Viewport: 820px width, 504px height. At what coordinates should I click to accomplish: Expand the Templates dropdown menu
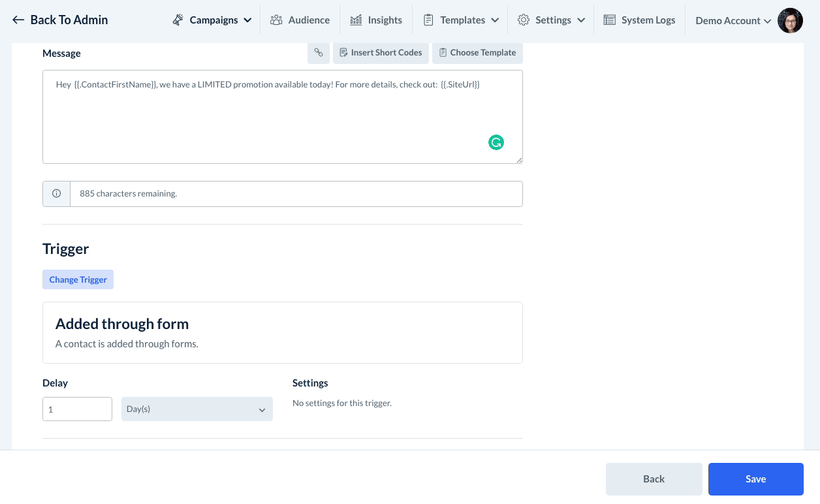tap(462, 20)
